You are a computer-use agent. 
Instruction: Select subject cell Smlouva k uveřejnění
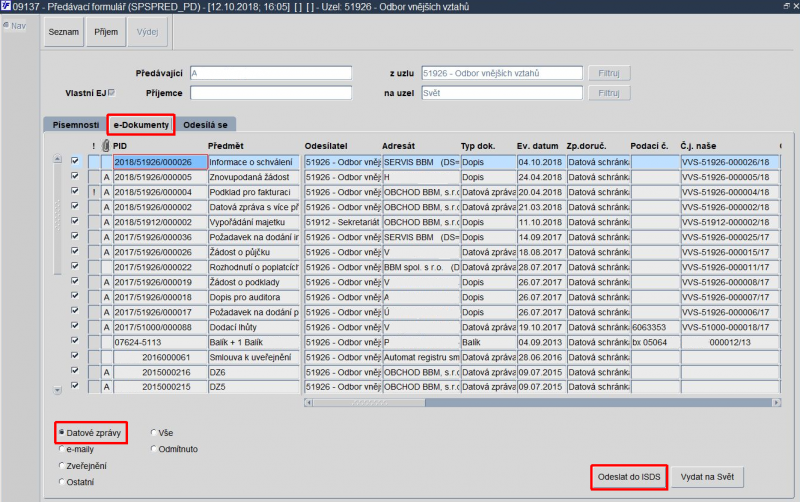click(254, 357)
